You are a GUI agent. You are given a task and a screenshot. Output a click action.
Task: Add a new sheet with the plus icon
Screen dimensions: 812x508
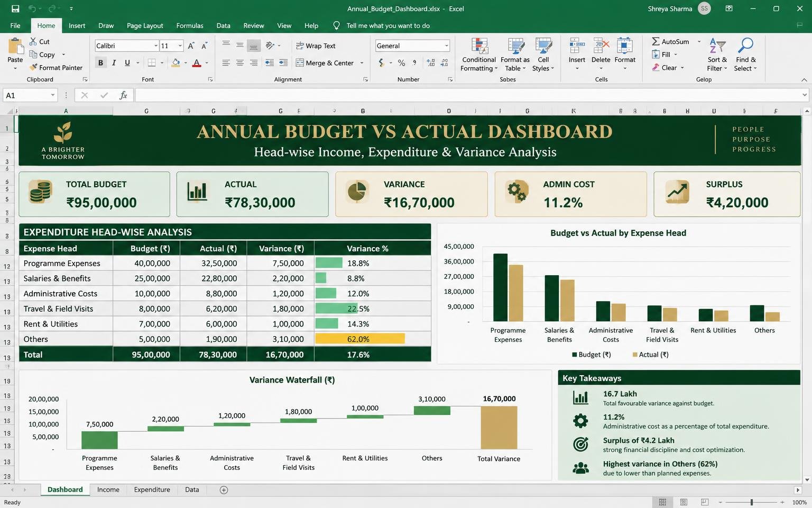224,490
